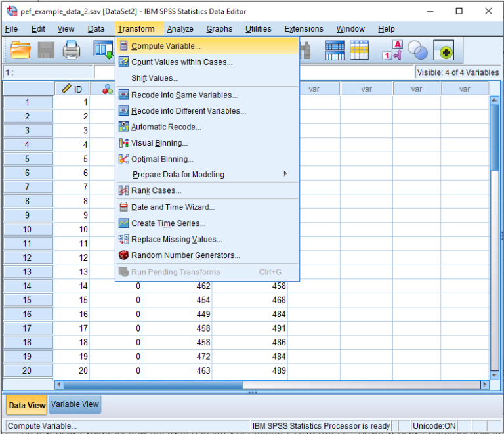This screenshot has height=434, width=504.
Task: Open Visual Binning from the menu
Action: (x=159, y=143)
